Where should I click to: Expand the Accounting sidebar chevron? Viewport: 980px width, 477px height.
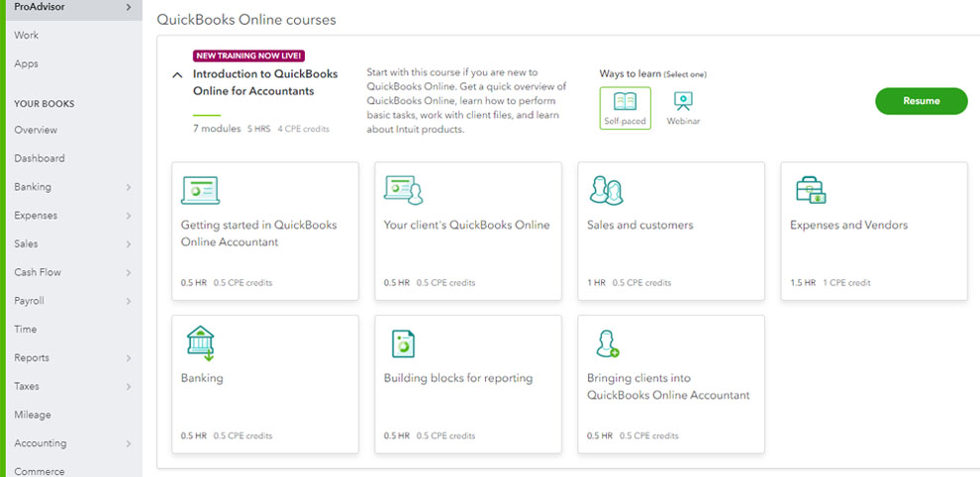click(128, 443)
